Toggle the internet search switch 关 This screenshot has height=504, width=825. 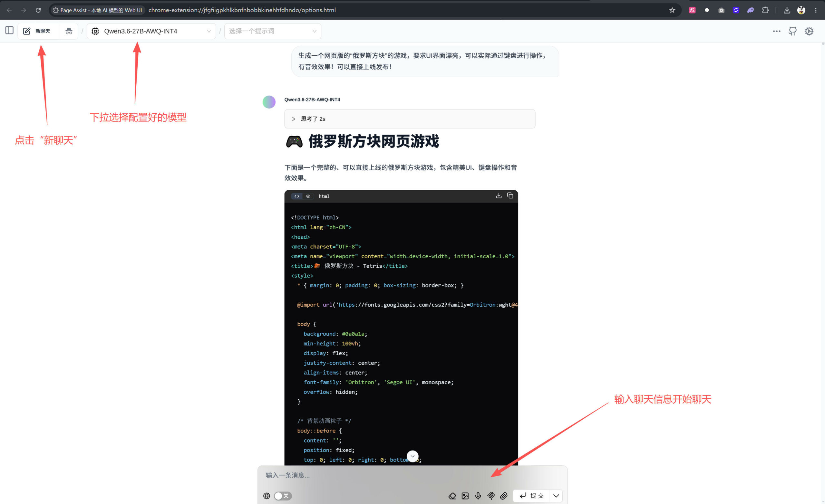(283, 496)
